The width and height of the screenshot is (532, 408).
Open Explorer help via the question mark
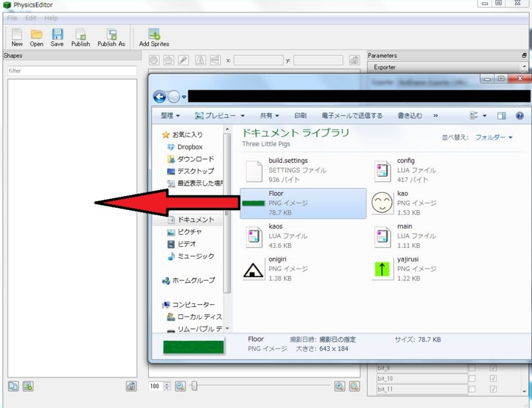[519, 116]
